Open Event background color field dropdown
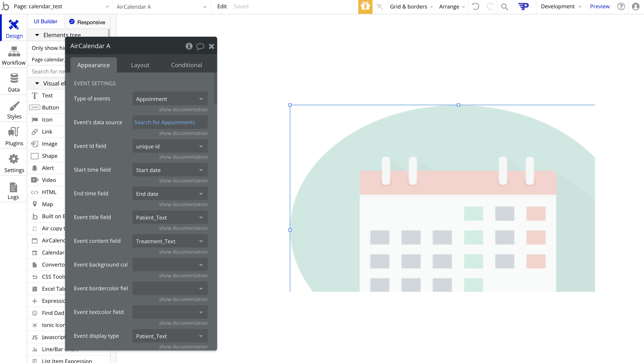 coord(170,265)
